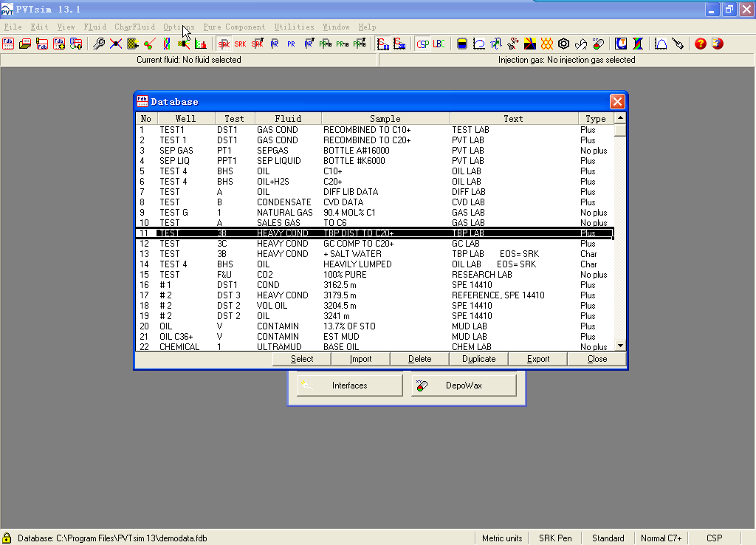Open the Pure Component menu
The width and height of the screenshot is (756, 545).
point(234,27)
